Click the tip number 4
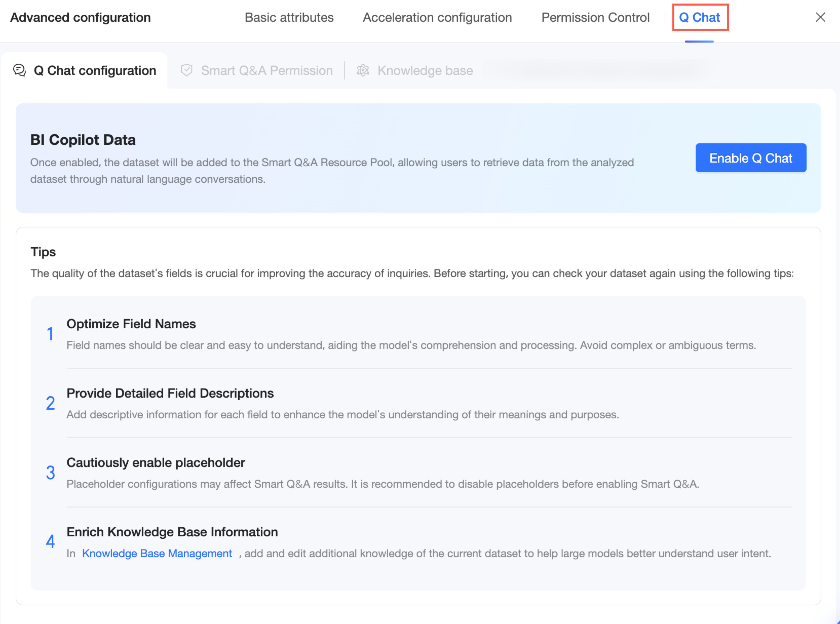Viewport: 840px width, 624px height. tap(50, 542)
